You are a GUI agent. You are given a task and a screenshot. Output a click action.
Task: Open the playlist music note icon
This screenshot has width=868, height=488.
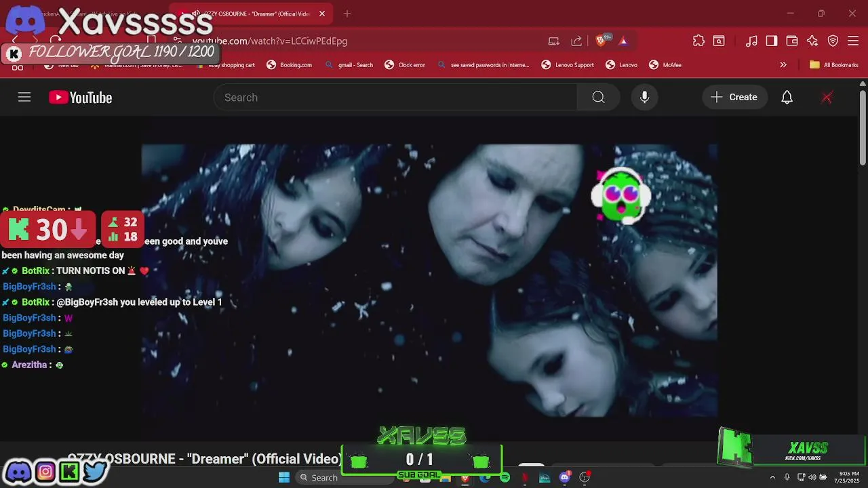click(x=751, y=41)
